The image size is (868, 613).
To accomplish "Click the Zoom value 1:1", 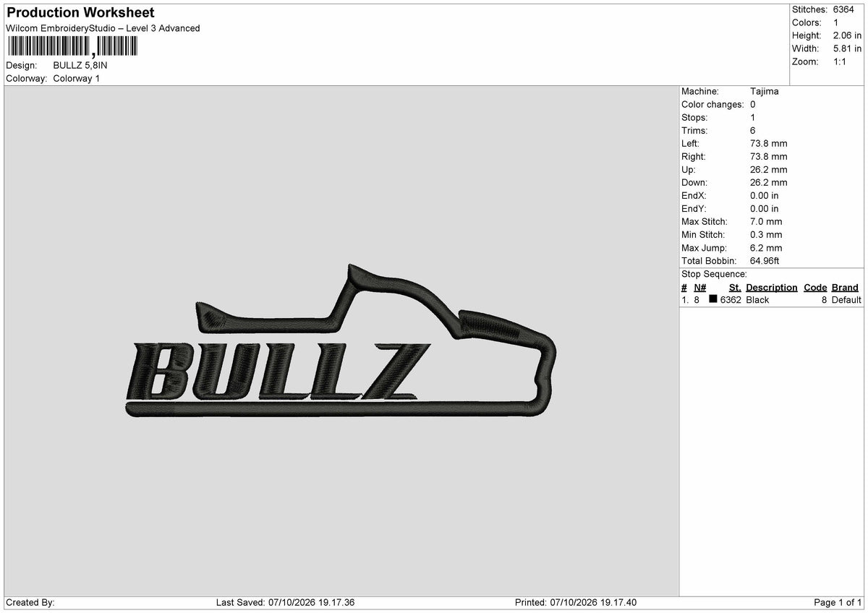I will pos(841,61).
